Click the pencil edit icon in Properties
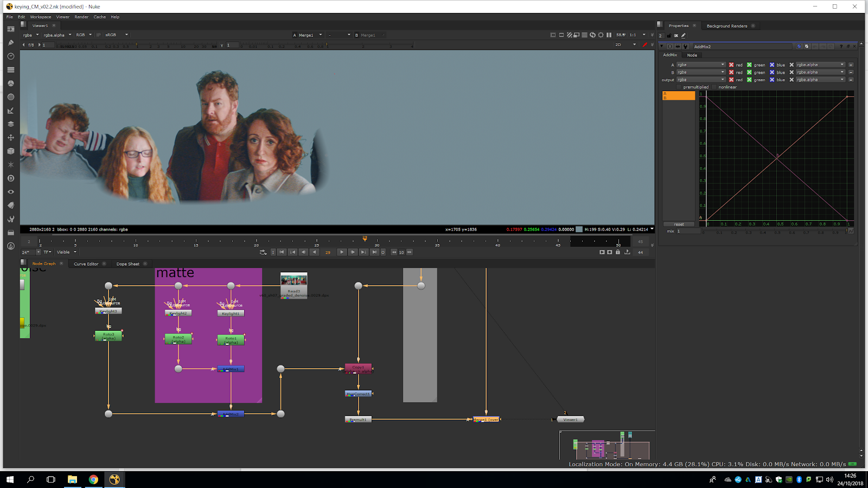Screen dimensions: 868x488 click(684, 36)
